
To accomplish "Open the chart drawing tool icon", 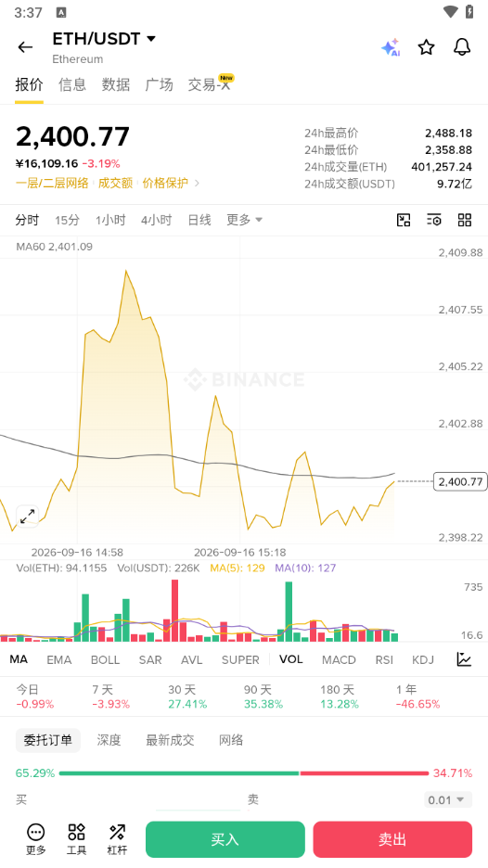I will tap(404, 220).
